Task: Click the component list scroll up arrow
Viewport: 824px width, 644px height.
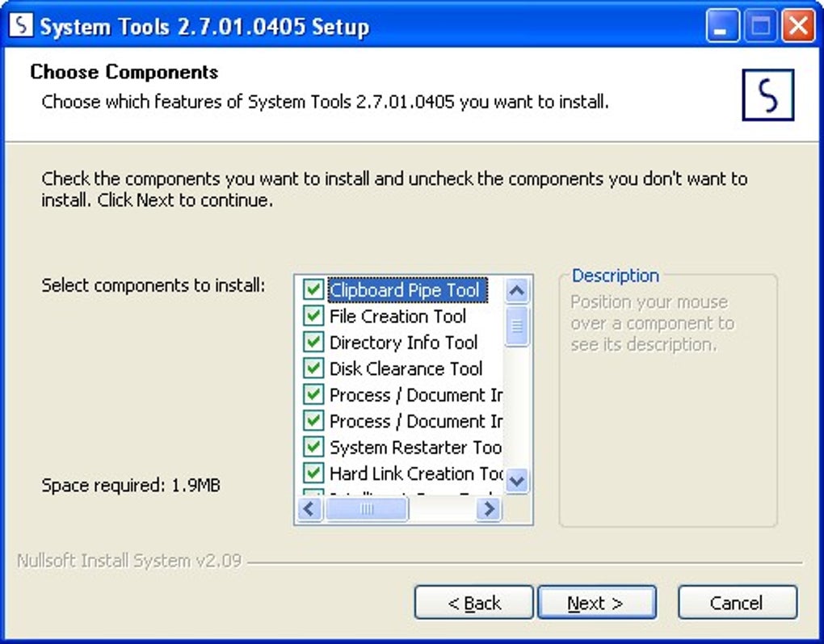Action: tap(517, 290)
